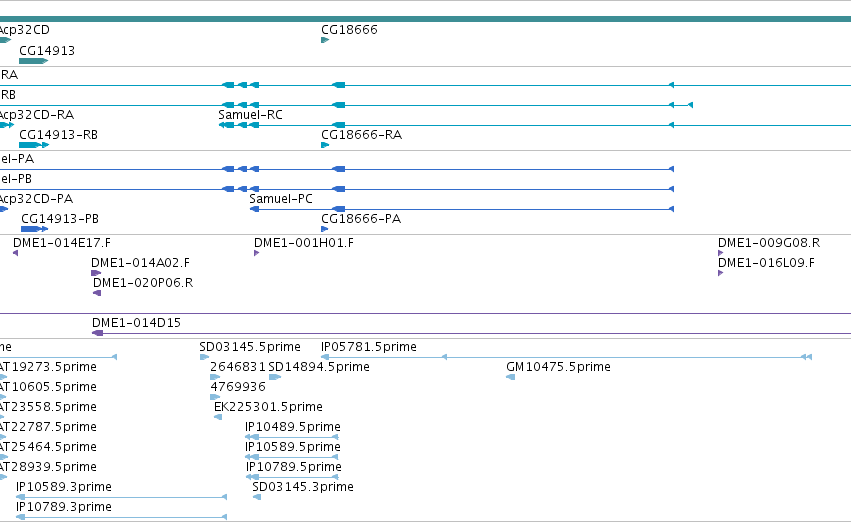This screenshot has height=522, width=851.
Task: Select the CG18666-PA arrow glyph
Action: tap(325, 229)
